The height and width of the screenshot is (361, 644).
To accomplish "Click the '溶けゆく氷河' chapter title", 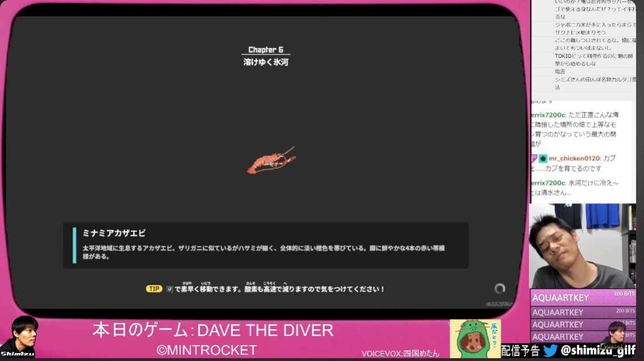I will click(x=266, y=62).
